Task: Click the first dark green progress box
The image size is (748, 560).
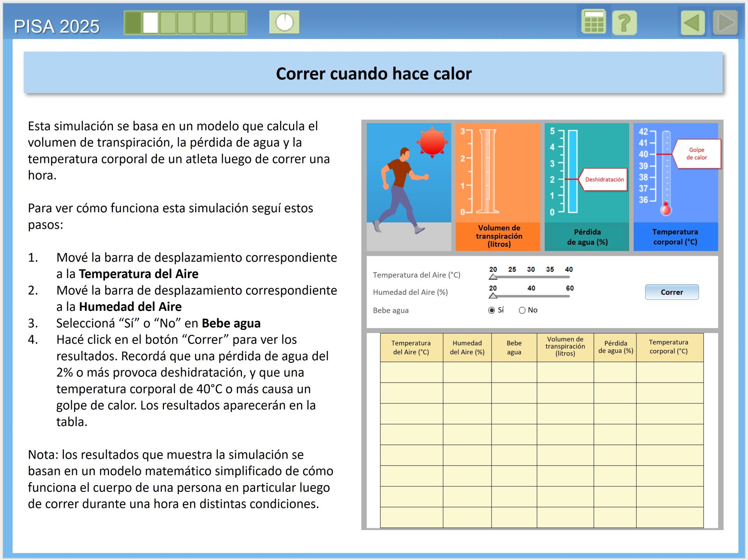Action: [133, 23]
